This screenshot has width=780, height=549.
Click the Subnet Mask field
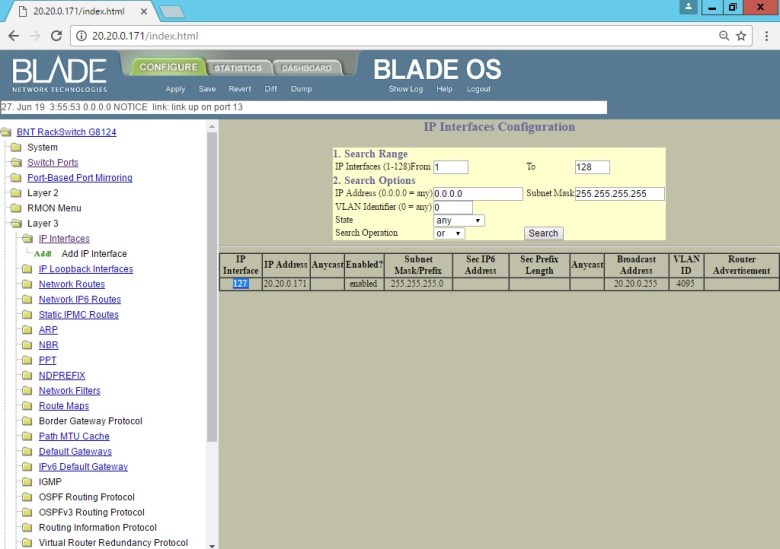620,193
